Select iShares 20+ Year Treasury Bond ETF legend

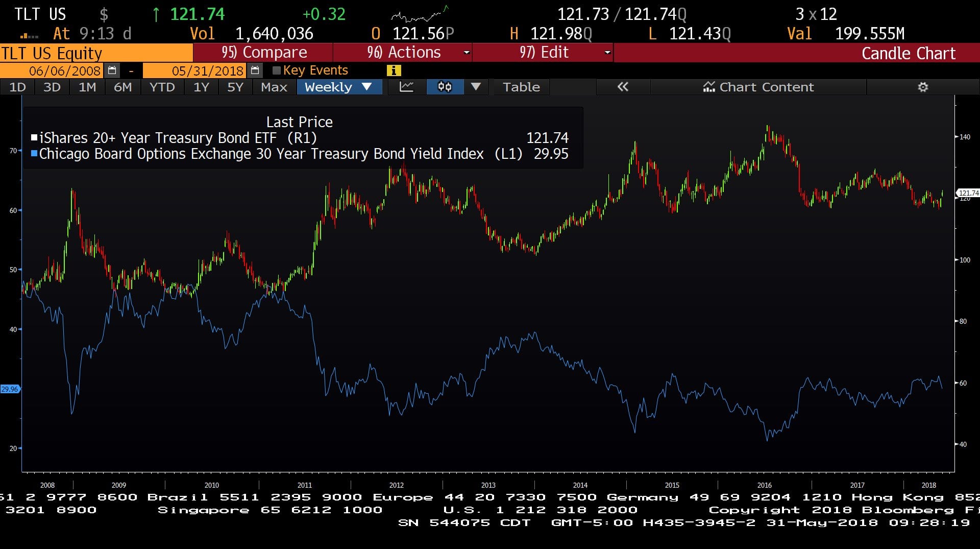(178, 138)
